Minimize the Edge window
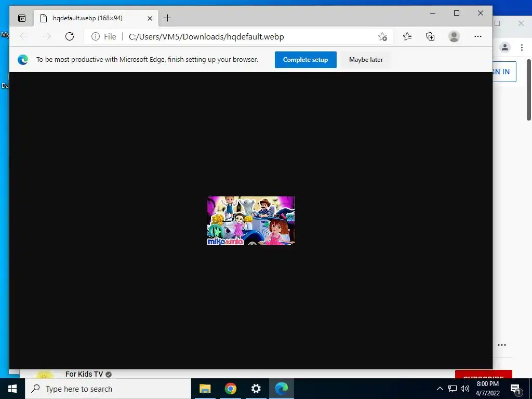The image size is (532, 399). [x=433, y=13]
